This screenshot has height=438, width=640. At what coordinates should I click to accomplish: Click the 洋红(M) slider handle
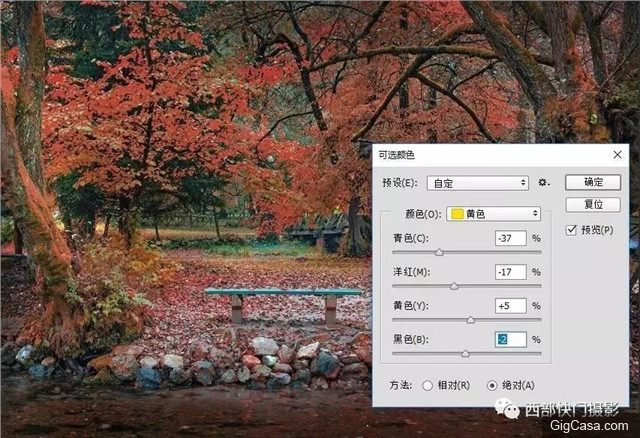[454, 286]
